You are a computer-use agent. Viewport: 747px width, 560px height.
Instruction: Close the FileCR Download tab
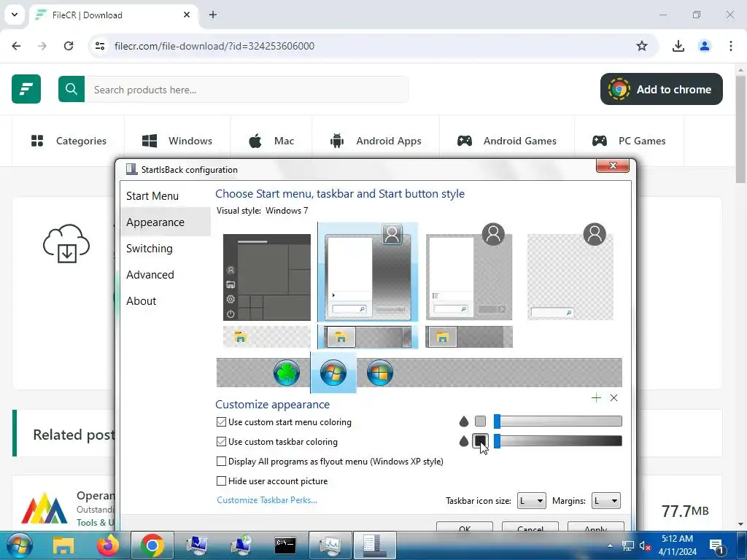pyautogui.click(x=187, y=15)
